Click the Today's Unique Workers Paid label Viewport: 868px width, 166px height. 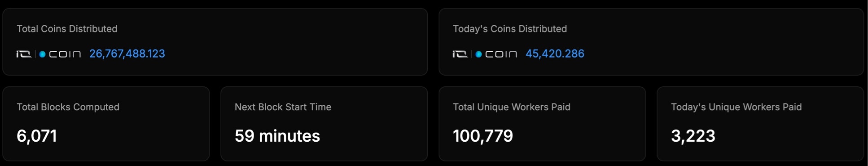point(736,107)
